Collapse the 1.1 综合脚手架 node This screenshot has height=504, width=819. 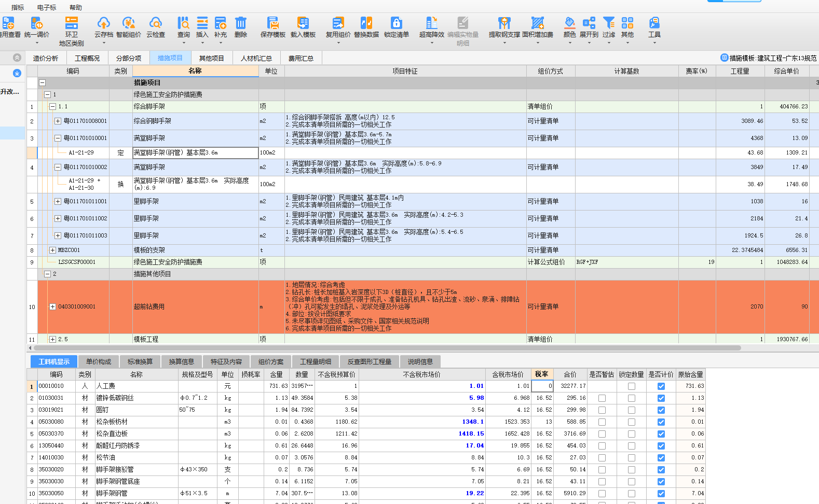(x=52, y=106)
